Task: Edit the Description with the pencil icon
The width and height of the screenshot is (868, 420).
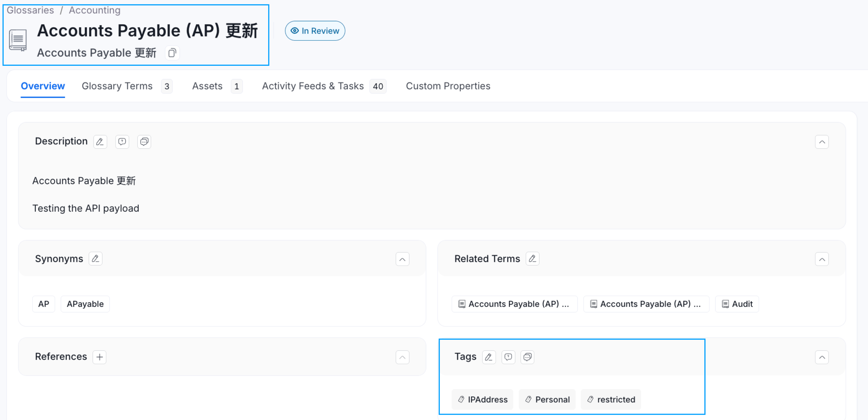Action: click(100, 142)
